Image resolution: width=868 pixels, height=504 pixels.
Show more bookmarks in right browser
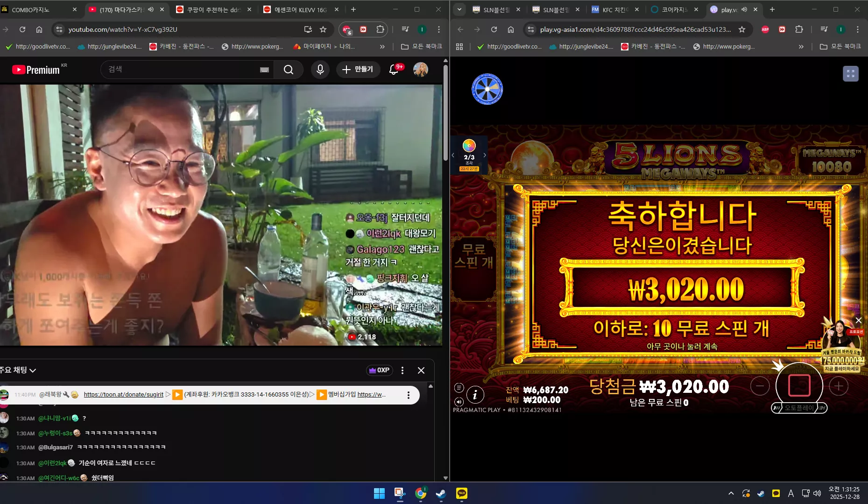[801, 47]
